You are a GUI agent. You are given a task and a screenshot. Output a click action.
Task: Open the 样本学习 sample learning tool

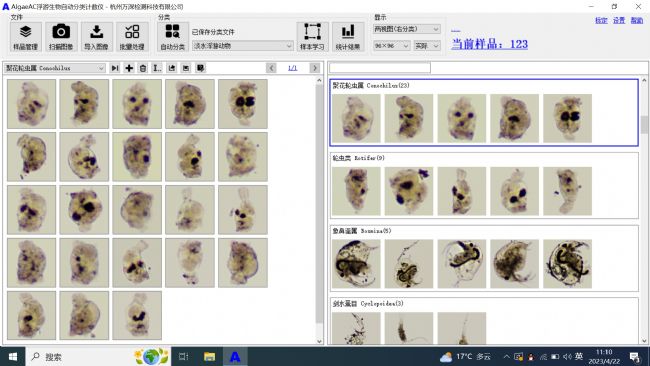(x=312, y=37)
